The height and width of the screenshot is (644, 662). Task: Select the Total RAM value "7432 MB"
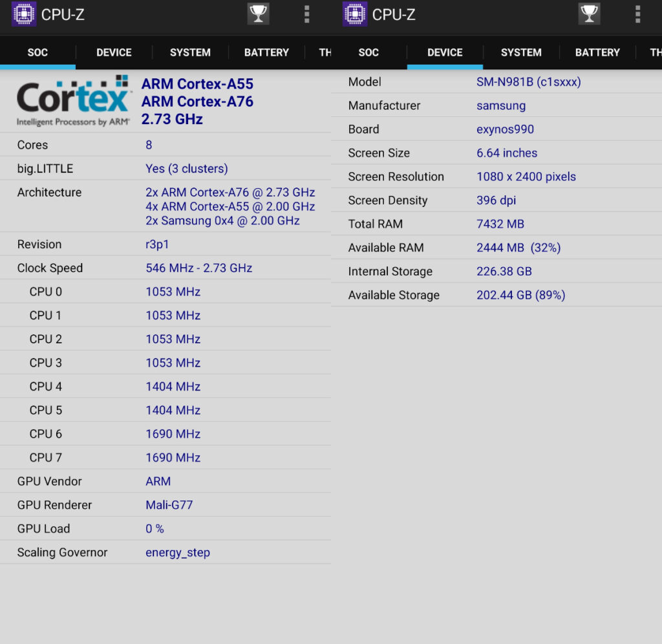pos(500,224)
